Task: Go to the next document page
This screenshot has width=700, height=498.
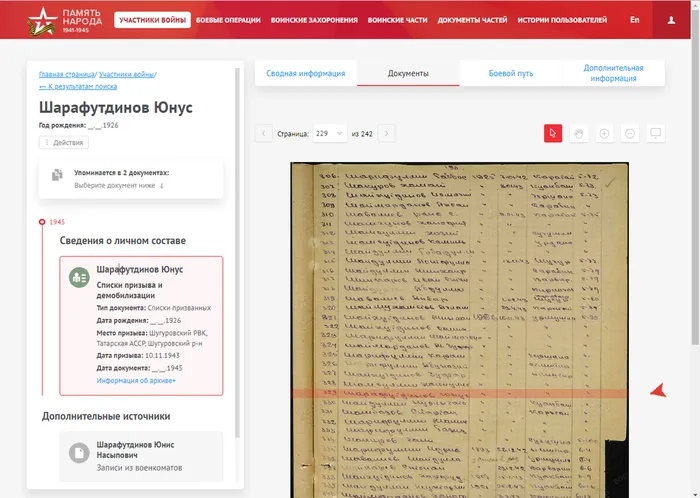Action: (x=387, y=133)
